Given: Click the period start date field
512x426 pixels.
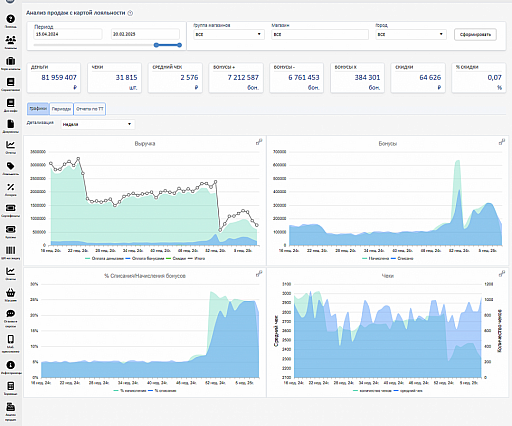Looking at the screenshot, I should click(x=68, y=34).
